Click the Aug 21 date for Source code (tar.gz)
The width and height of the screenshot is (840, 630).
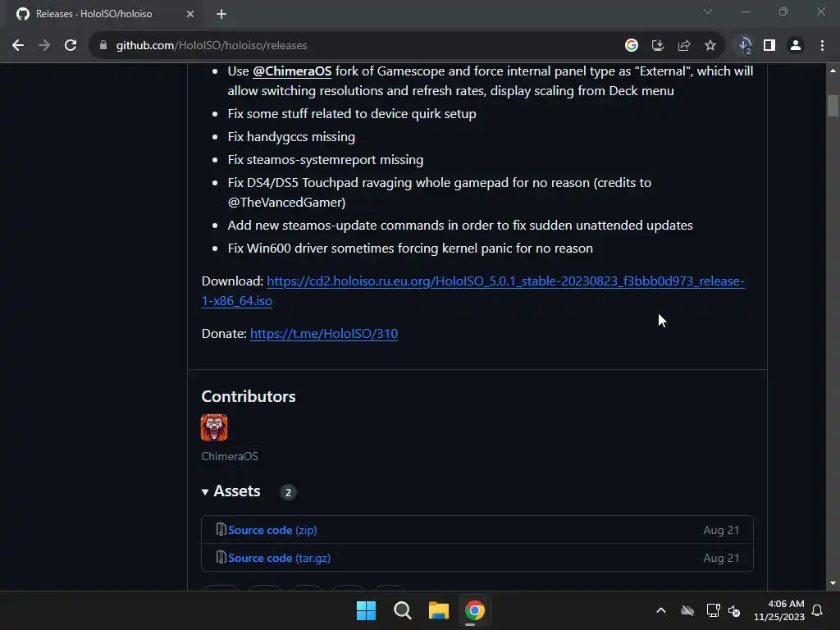[x=721, y=558]
